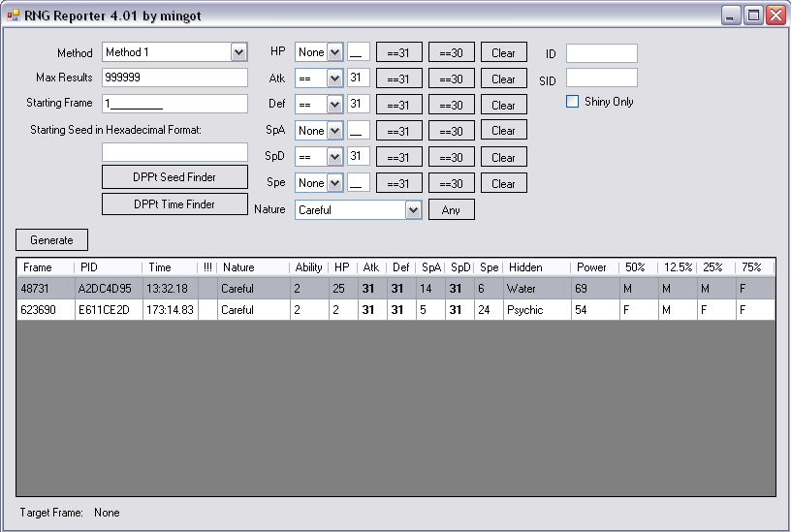Sort by the Hidden column header
791x532 pixels.
[x=537, y=267]
